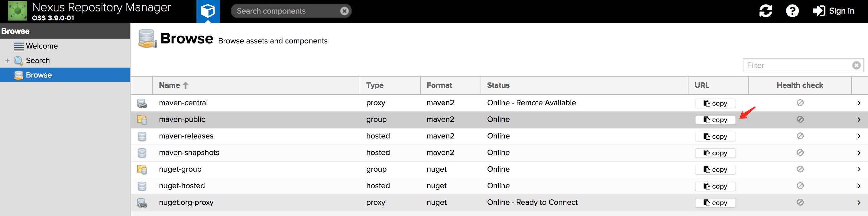
Task: Click maven-public group folder icon
Action: point(142,120)
